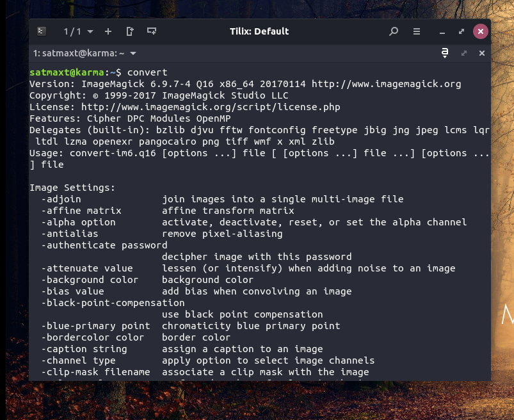Open the hamburger menu
The image size is (514, 420).
coord(415,31)
